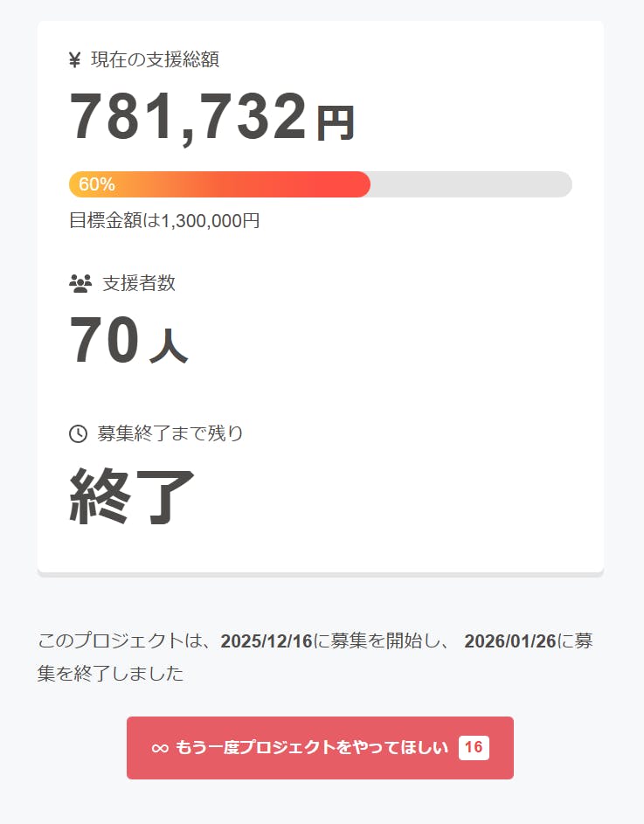The height and width of the screenshot is (824, 644).
Task: Click the 2026/01/26 end date
Action: pyautogui.click(x=510, y=641)
